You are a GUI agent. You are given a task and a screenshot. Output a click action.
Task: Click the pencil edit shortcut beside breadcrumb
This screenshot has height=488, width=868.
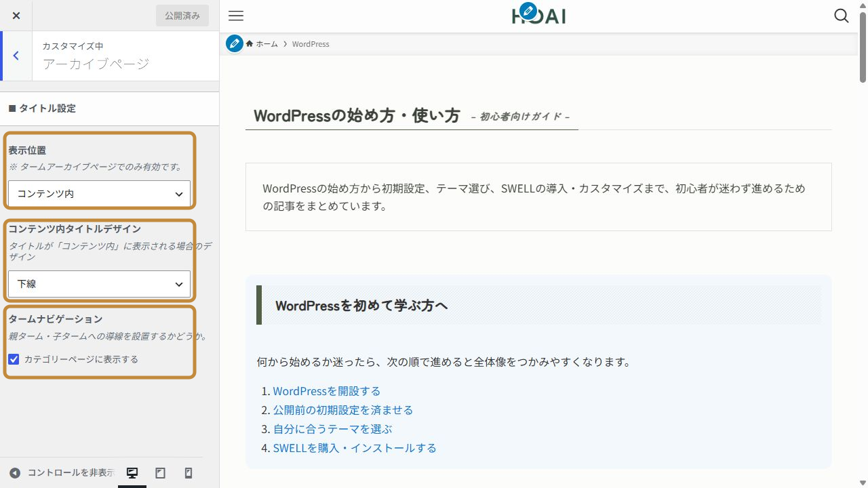(235, 44)
